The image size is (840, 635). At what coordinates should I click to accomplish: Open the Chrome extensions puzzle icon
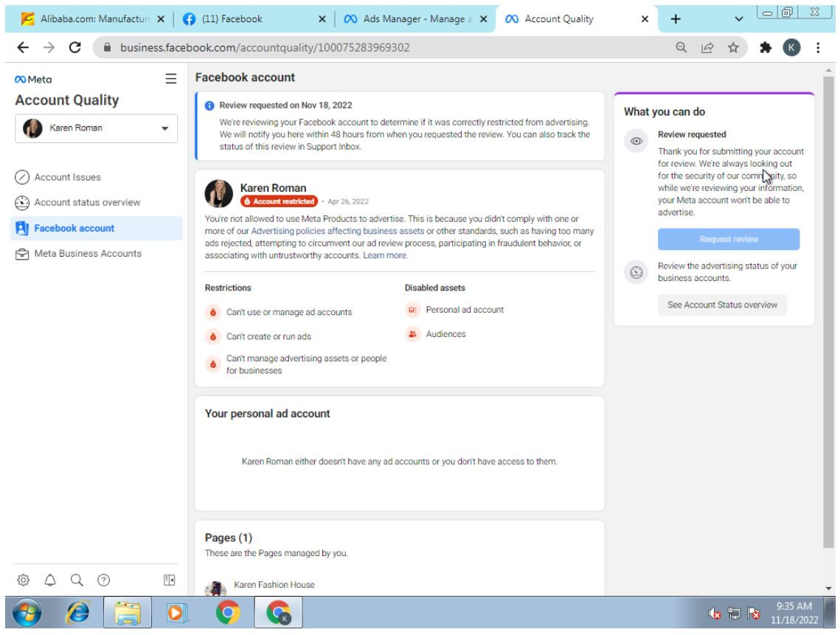(766, 48)
